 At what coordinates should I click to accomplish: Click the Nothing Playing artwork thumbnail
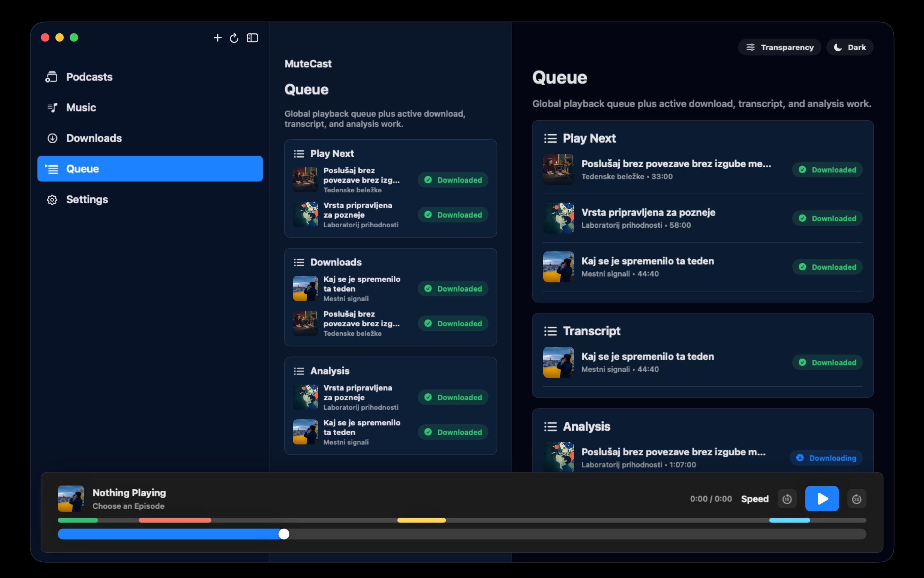[x=71, y=498]
